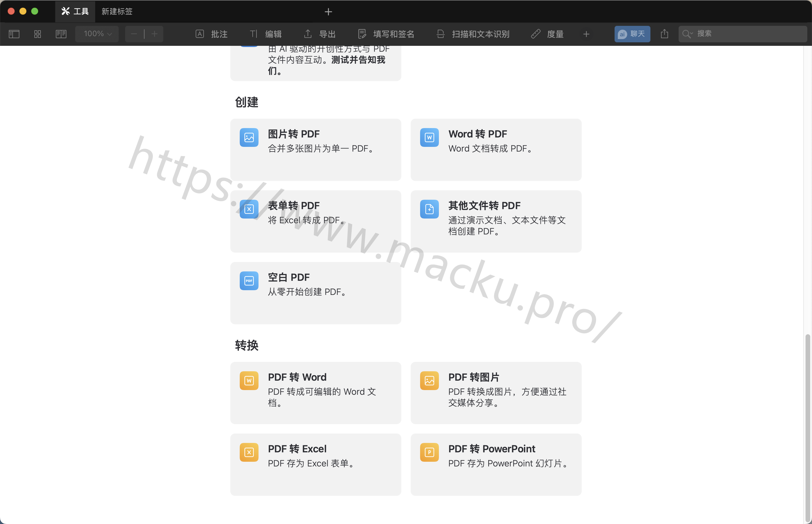Open 填写和签名 fill and sign tool
Viewport: 812px width, 524px height.
click(x=386, y=34)
